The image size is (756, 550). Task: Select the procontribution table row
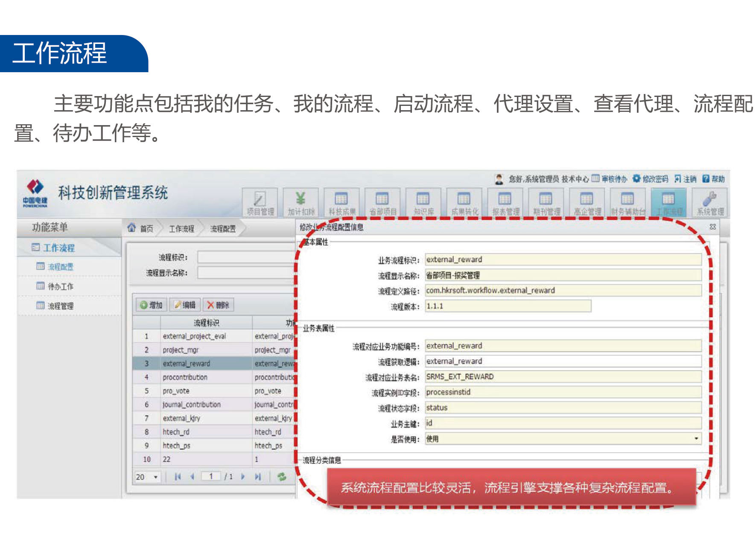(x=185, y=377)
